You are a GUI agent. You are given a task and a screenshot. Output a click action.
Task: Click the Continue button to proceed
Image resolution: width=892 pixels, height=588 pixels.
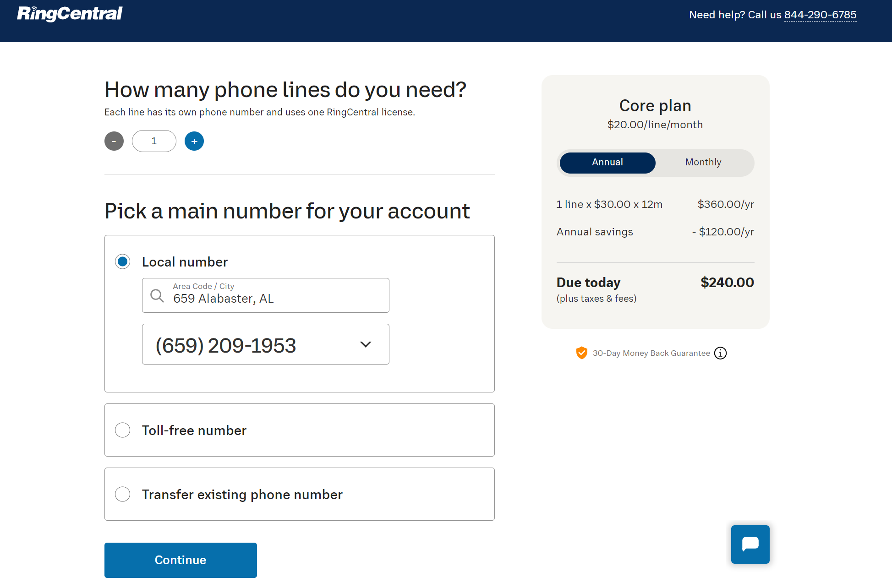181,560
